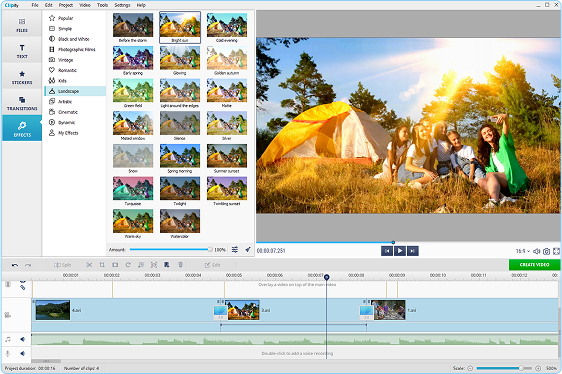Image resolution: width=562 pixels, height=374 pixels.
Task: Select the Crop tool in timeline toolbar
Action: pos(102,265)
